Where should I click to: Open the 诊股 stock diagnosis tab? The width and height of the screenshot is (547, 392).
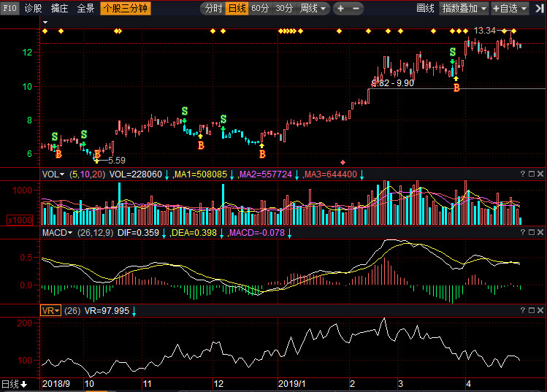click(x=33, y=9)
